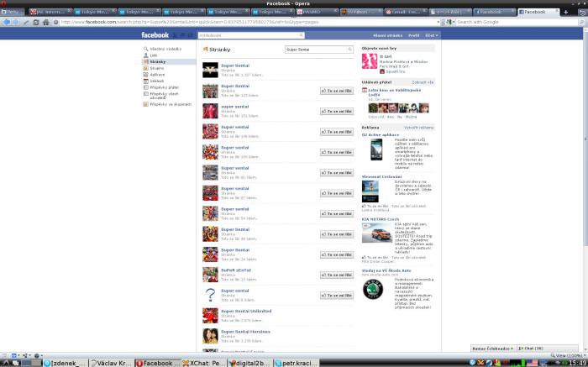Click the Facebook top search field
The image size is (588, 367).
pos(251,35)
